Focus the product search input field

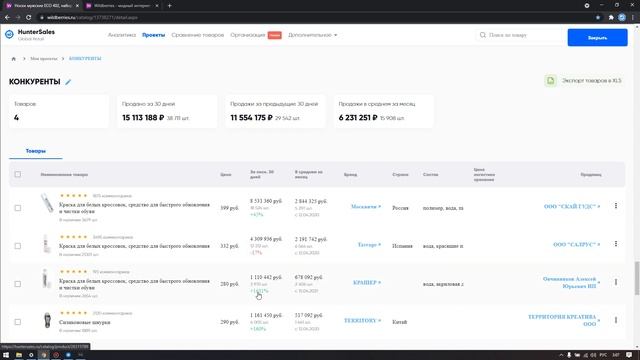pyautogui.click(x=520, y=35)
